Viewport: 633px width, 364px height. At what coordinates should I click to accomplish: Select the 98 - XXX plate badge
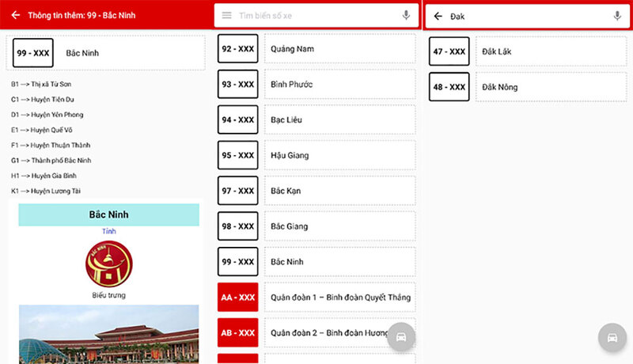coord(238,226)
